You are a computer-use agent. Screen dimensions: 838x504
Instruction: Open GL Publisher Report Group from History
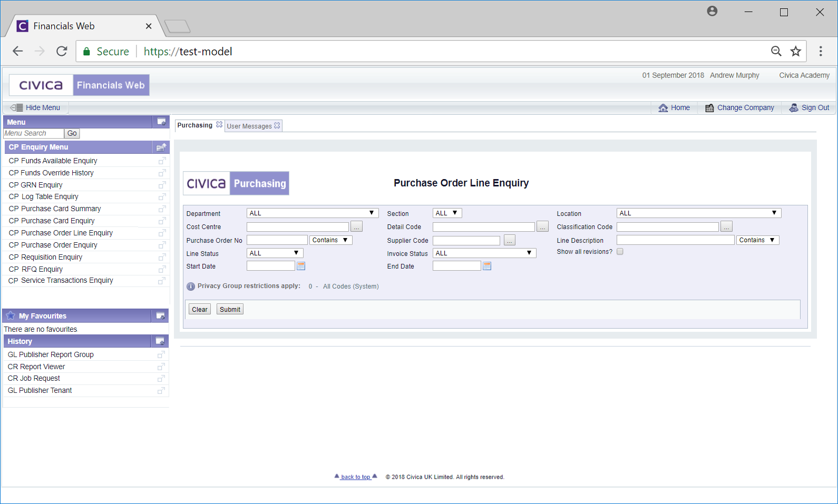coord(51,354)
